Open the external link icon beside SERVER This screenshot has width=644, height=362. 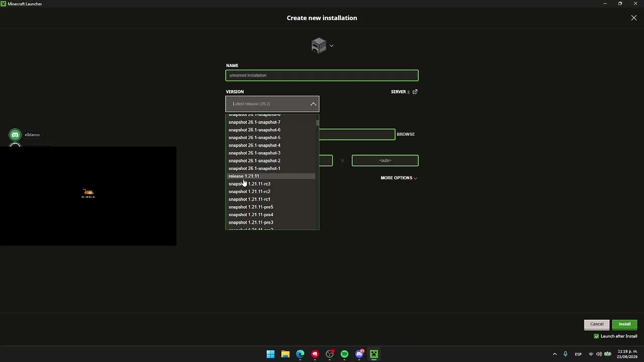[415, 92]
